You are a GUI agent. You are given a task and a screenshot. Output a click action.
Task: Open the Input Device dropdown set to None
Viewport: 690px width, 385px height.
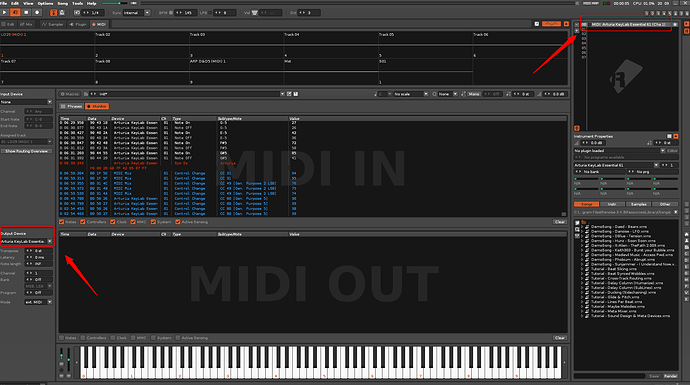pyautogui.click(x=26, y=102)
